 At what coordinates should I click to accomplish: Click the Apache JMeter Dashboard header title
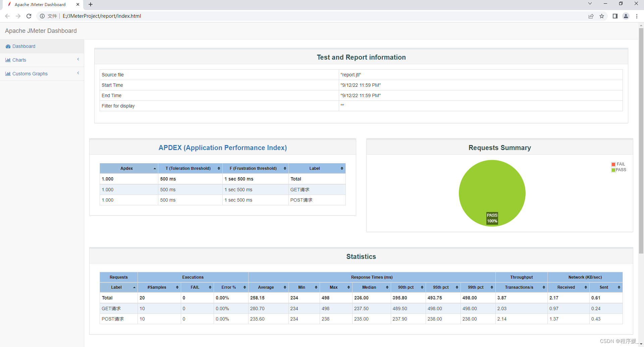pos(41,31)
